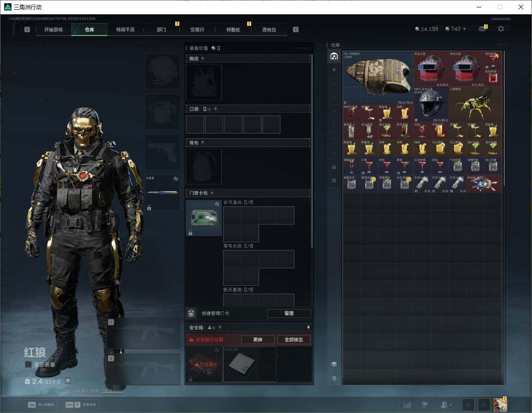This screenshot has height=413, width=532.
Task: Click the empty backpack slot
Action: tap(204, 166)
